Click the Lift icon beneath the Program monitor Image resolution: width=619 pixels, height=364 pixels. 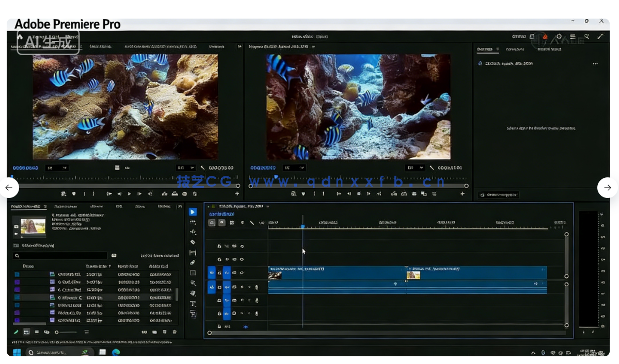pos(393,194)
